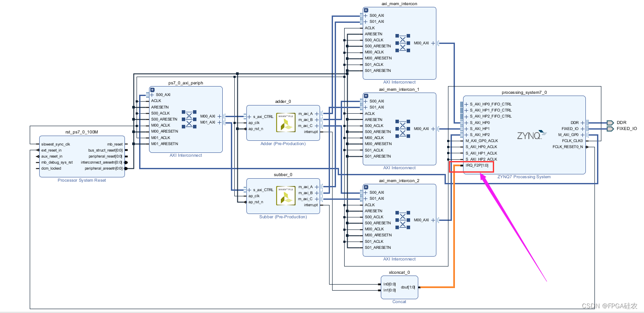This screenshot has width=644, height=313.
Task: Expand m_axi_B interface on adder_0
Action: 317,120
